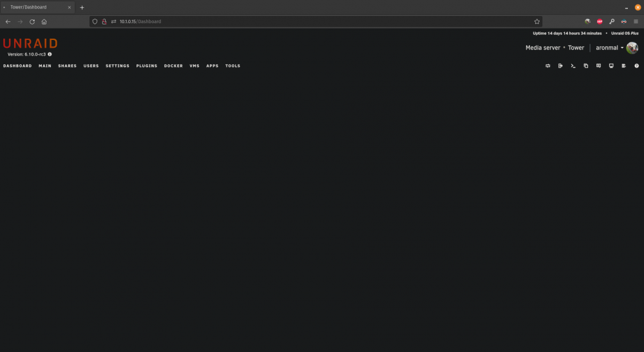This screenshot has width=644, height=352.
Task: Open the SETTINGS tab
Action: [117, 66]
